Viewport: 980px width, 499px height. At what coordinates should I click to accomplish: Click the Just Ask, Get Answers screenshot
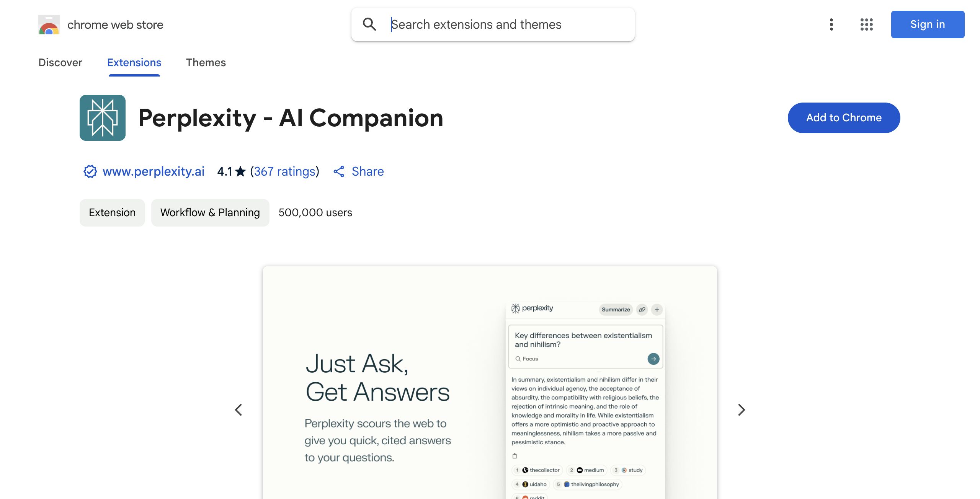pyautogui.click(x=490, y=383)
